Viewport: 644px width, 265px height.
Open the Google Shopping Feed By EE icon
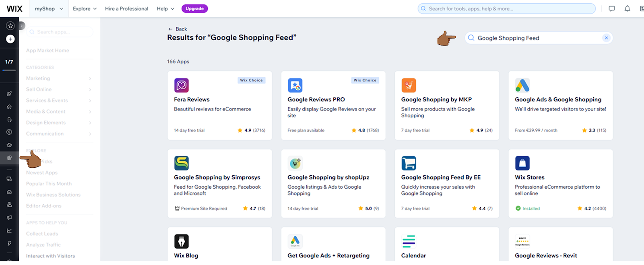[409, 163]
